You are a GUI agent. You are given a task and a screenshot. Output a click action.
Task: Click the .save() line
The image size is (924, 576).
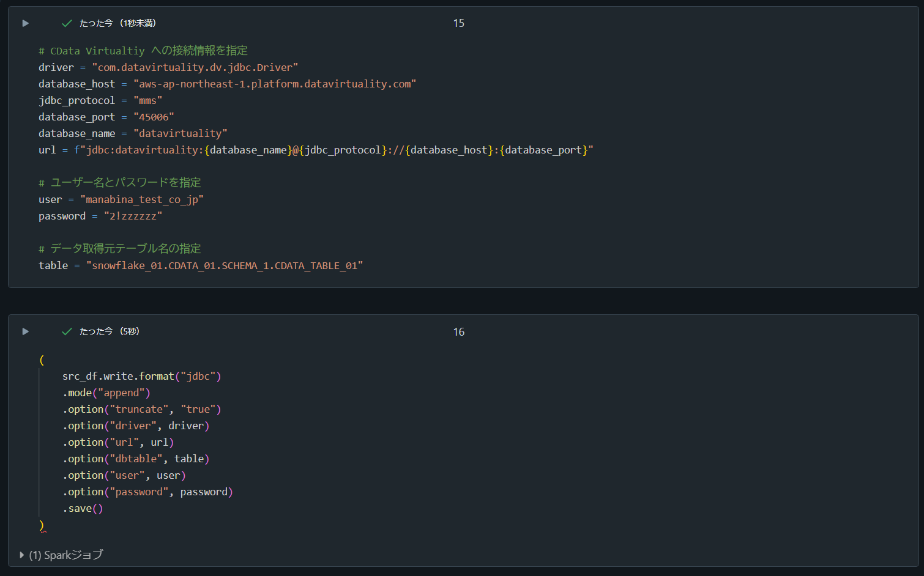point(83,508)
